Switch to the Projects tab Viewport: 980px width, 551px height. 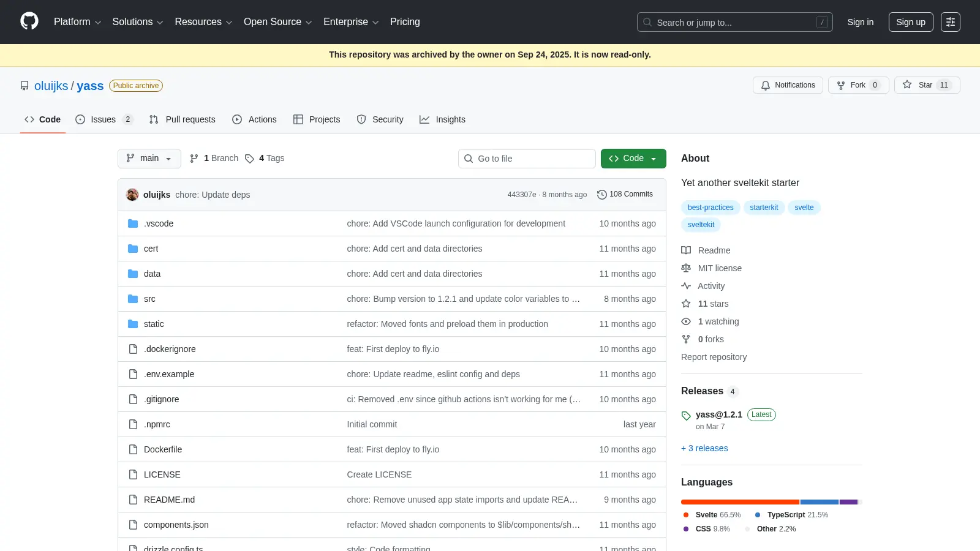coord(317,119)
